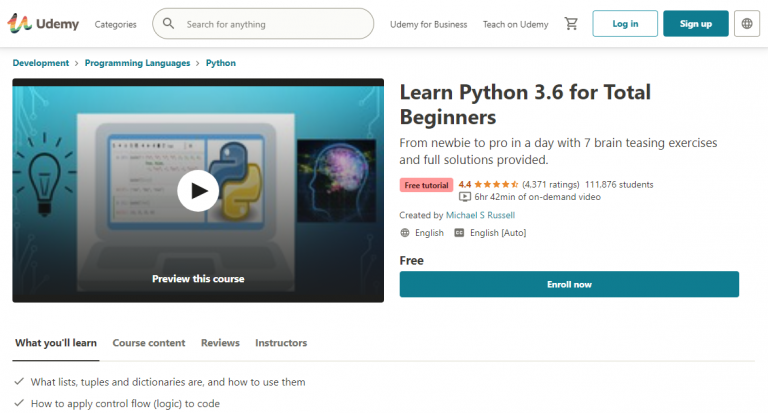Screen dimensions: 768x413
Task: Go to the Development breadcrumb
Action: coord(40,63)
